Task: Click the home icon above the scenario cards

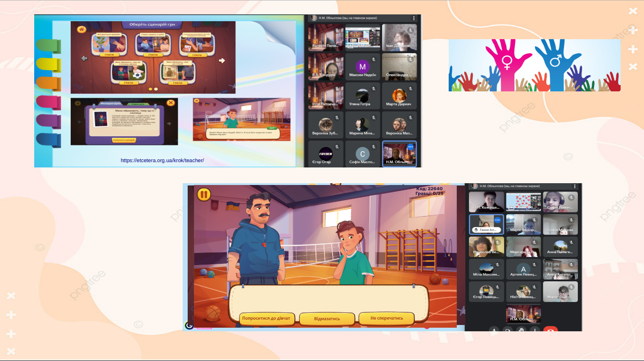Action: [81, 30]
